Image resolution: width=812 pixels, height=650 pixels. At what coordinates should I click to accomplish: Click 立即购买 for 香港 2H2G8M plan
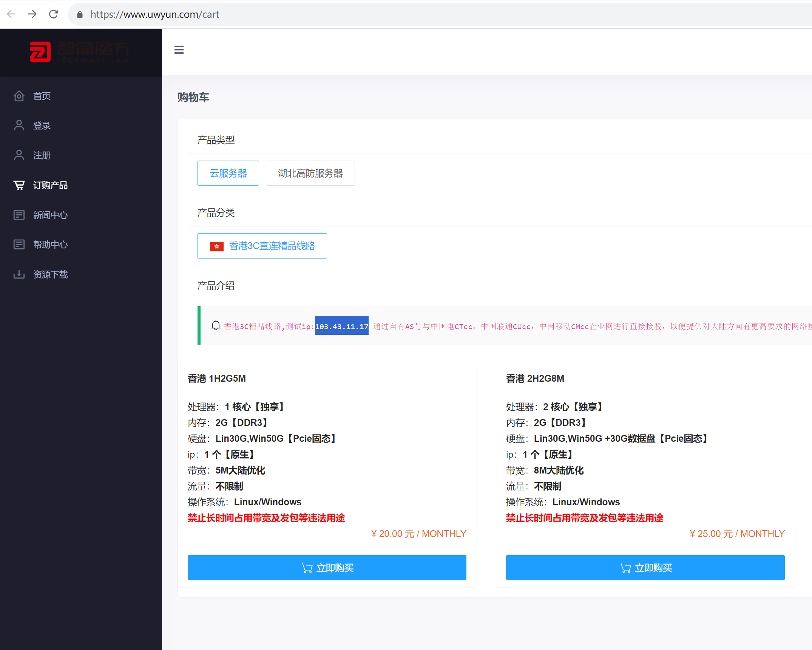[x=645, y=568]
